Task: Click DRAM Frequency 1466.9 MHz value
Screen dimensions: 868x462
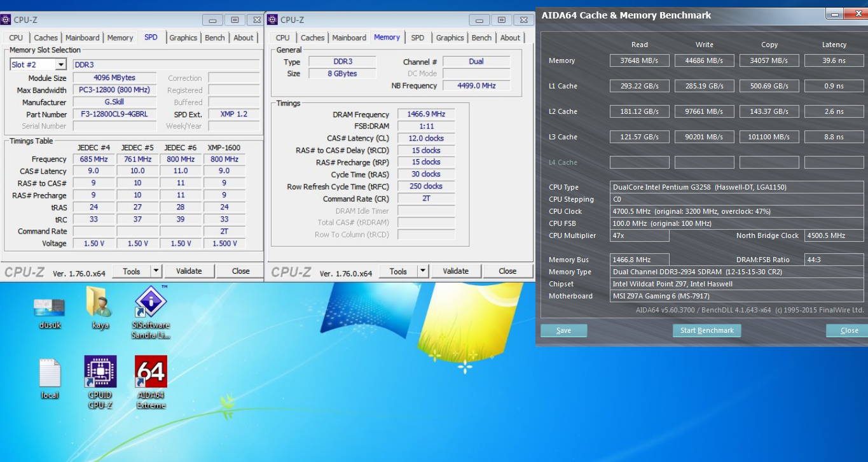Action: click(x=425, y=114)
